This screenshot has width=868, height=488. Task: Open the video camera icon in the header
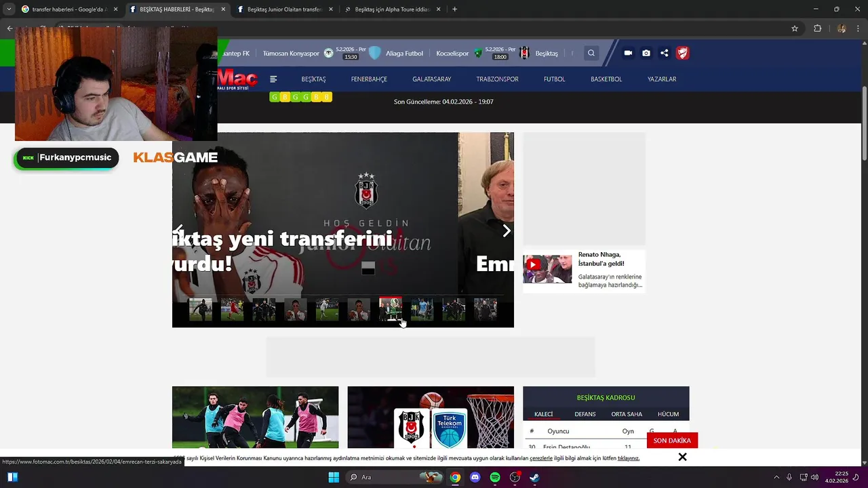628,53
